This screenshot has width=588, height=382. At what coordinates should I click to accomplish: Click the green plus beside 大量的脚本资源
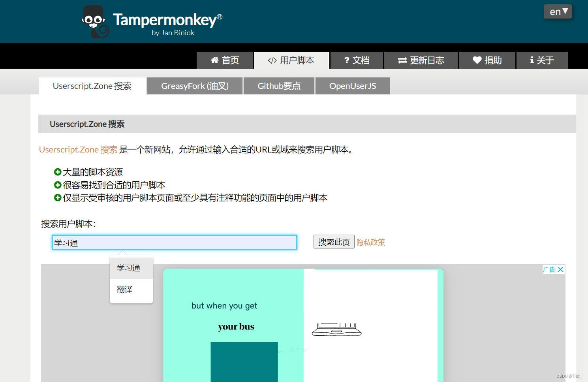pos(58,172)
